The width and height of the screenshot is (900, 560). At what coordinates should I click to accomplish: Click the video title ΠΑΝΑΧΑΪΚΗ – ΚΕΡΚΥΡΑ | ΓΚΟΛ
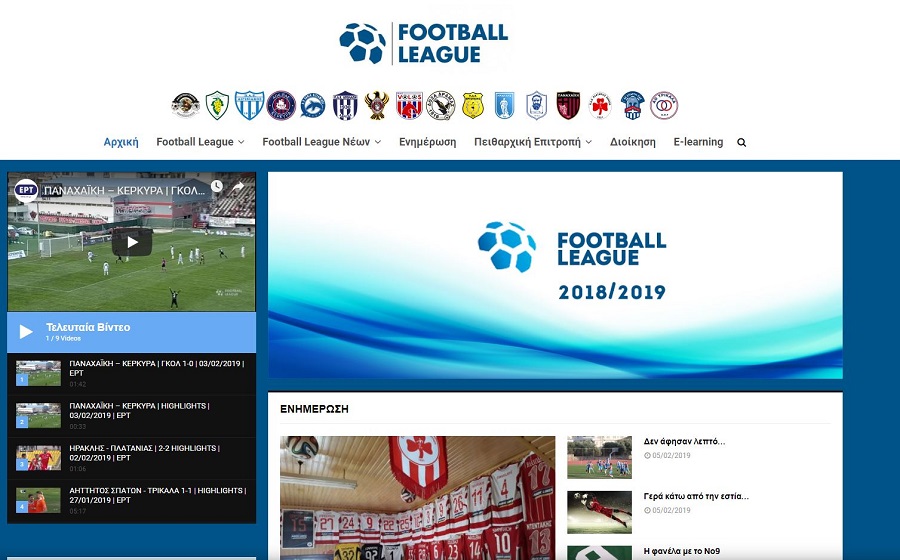(x=125, y=190)
